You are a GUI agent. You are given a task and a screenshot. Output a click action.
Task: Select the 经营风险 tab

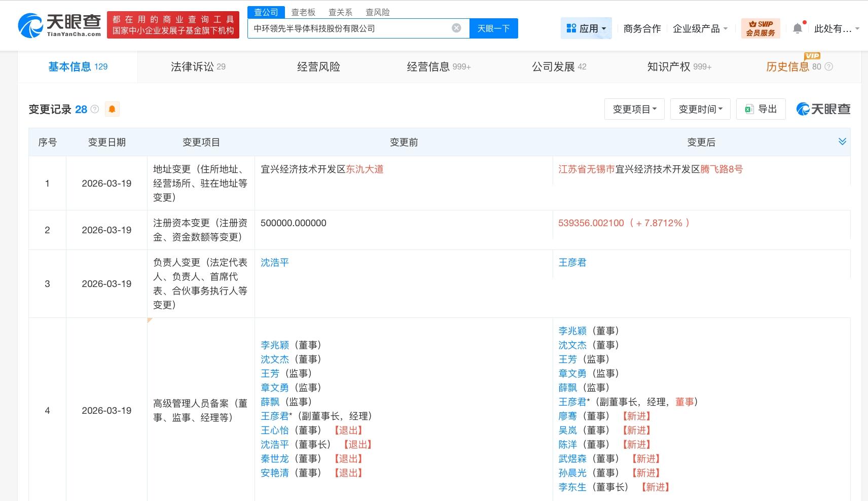(318, 66)
